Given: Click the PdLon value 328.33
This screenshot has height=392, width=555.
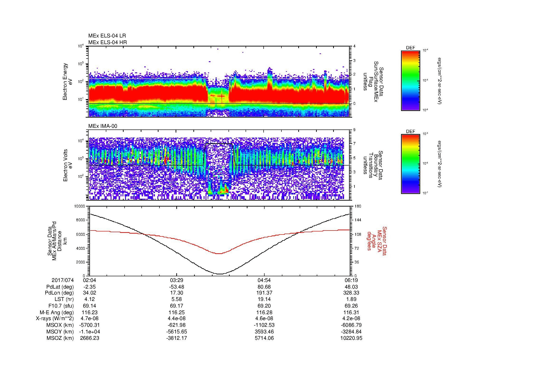Looking at the screenshot, I should point(351,293).
